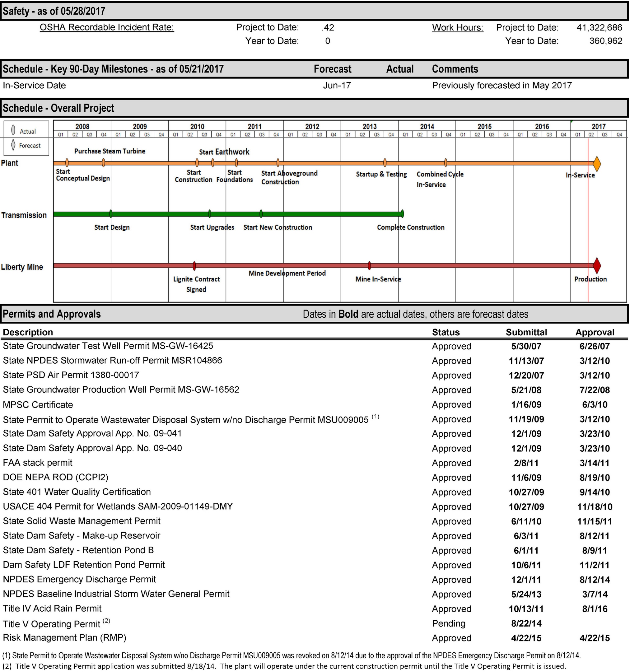630x672 pixels.
Task: Click the Transmission row label
Action: pos(24,215)
